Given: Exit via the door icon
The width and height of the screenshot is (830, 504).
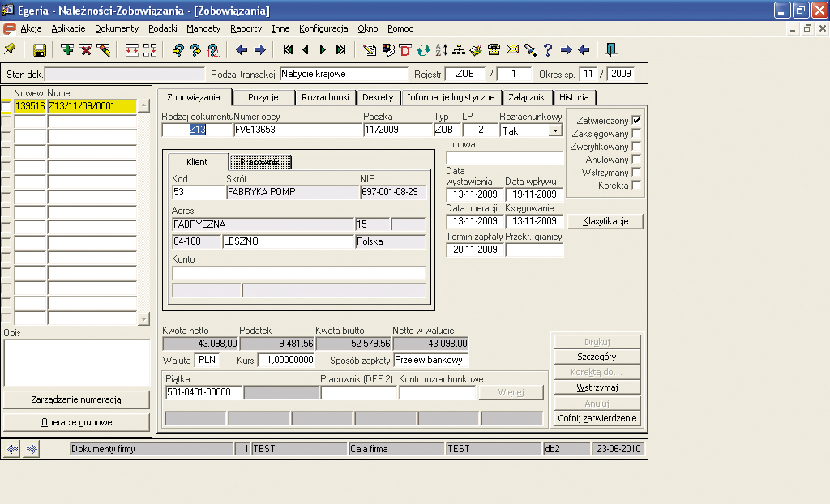Looking at the screenshot, I should point(611,49).
